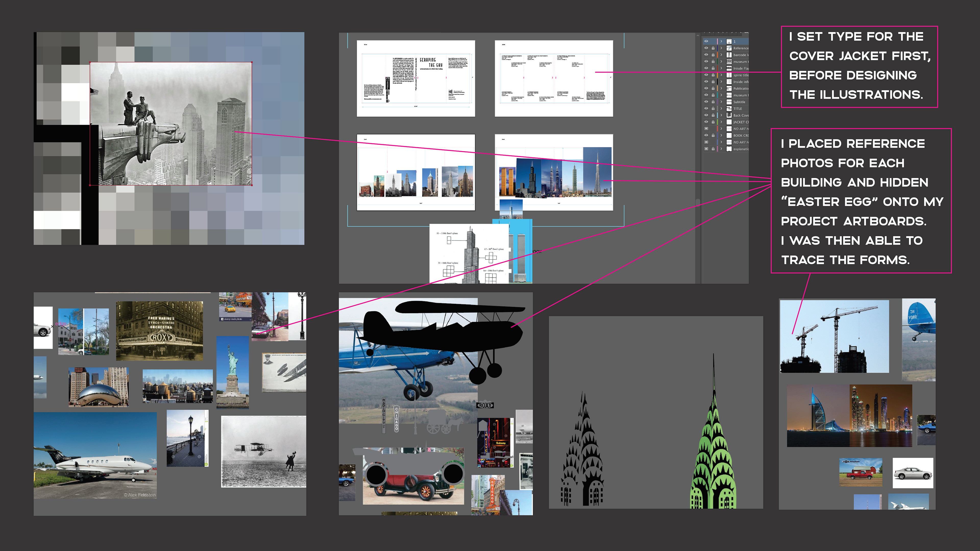Expand the JACKET CROP layer chevron
980x551 pixels.
(x=721, y=122)
